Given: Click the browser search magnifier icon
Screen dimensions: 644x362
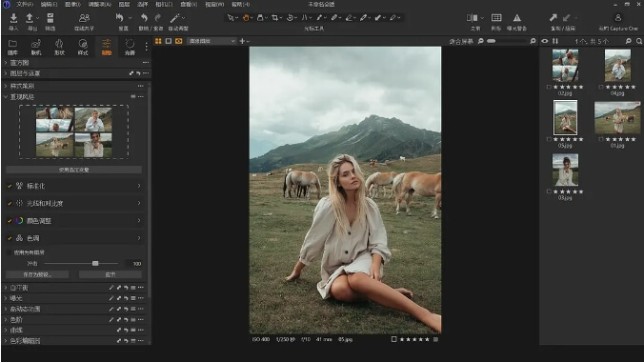Looking at the screenshot, I should pos(638,41).
